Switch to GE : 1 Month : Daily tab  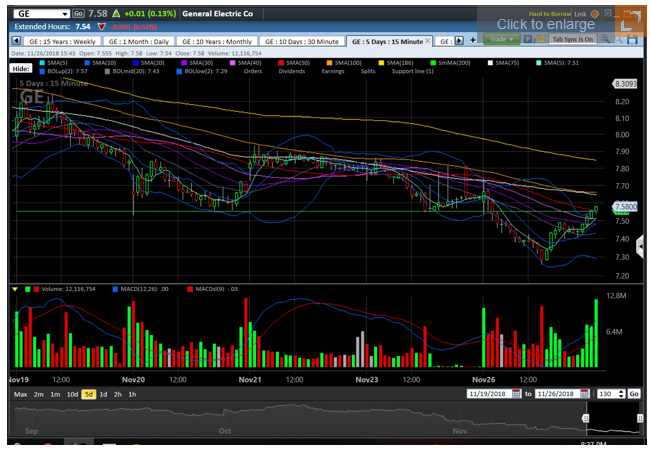tap(139, 42)
